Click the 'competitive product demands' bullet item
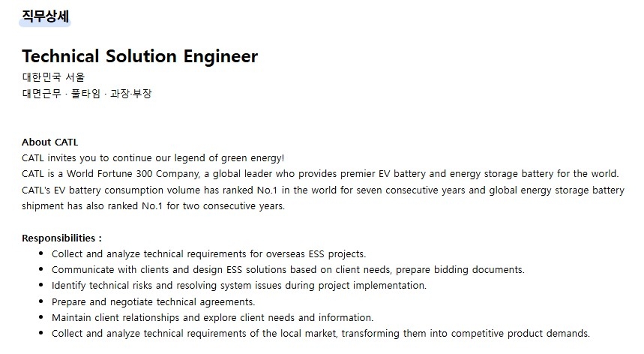 (320, 334)
